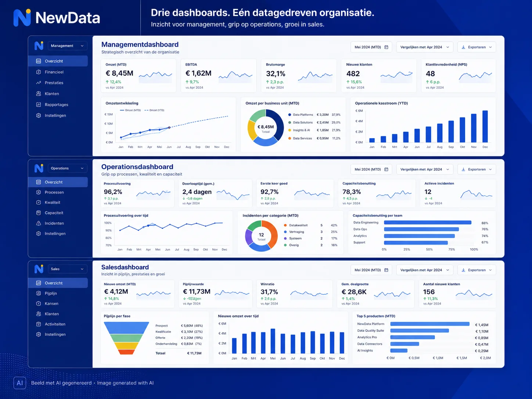Click Klanttevredenheid (NPS) card
The height and width of the screenshot is (399, 532).
[x=459, y=76]
